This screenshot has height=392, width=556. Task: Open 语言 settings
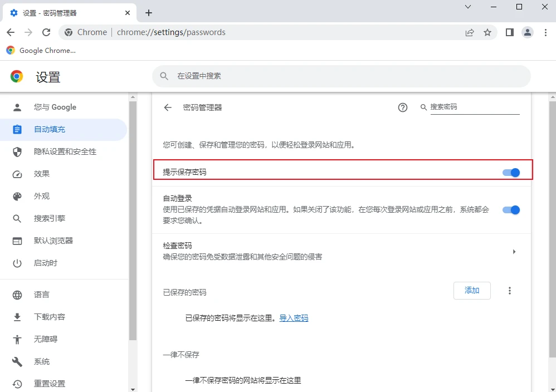[64, 295]
